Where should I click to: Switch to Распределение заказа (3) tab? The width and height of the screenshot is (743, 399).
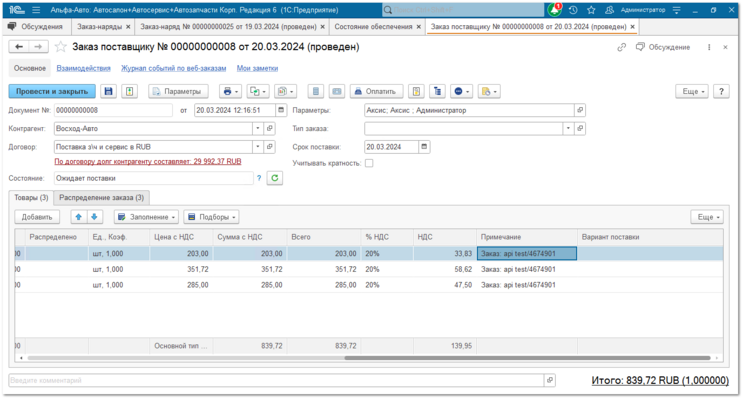click(x=101, y=197)
